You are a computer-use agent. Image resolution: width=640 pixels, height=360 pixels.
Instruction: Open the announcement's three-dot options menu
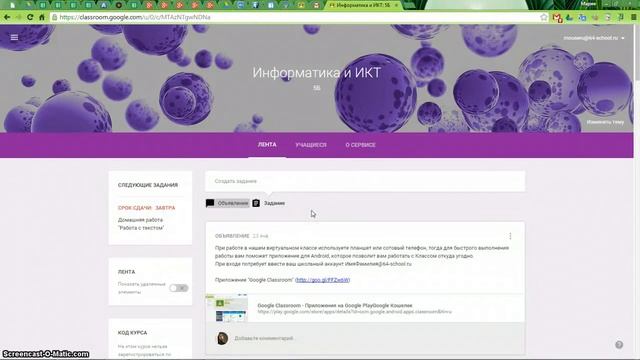coord(510,236)
